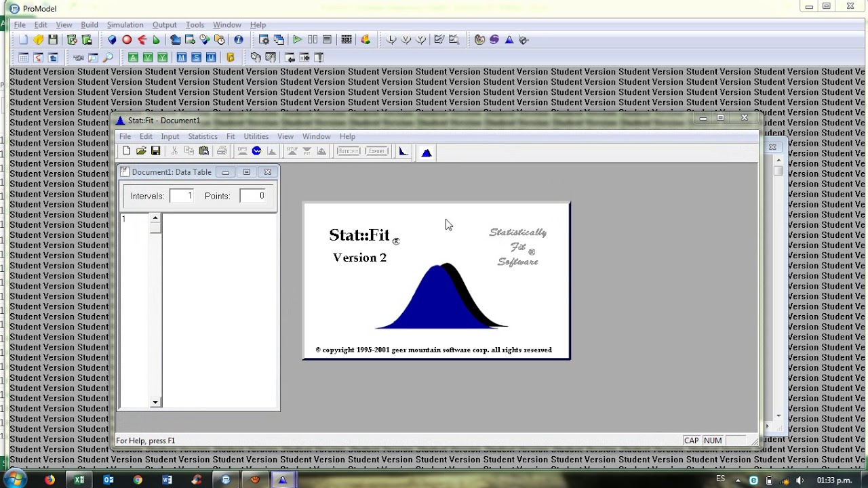This screenshot has width=868, height=488.
Task: Open a file with Stat::Fit's folder icon
Action: [141, 151]
